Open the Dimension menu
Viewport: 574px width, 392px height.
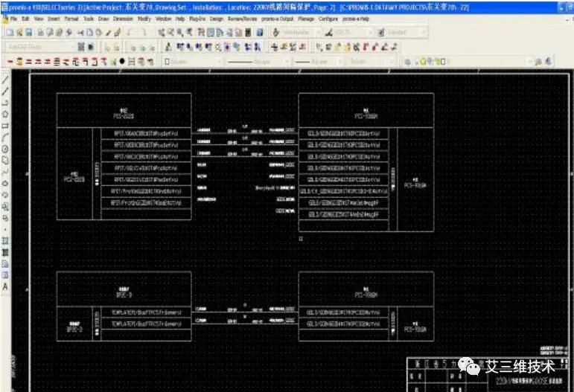coord(123,19)
